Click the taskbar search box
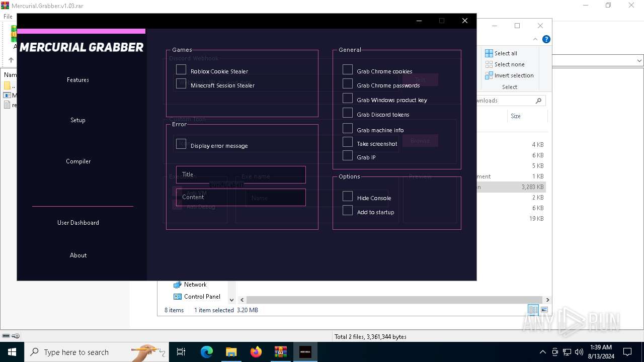 [x=96, y=352]
